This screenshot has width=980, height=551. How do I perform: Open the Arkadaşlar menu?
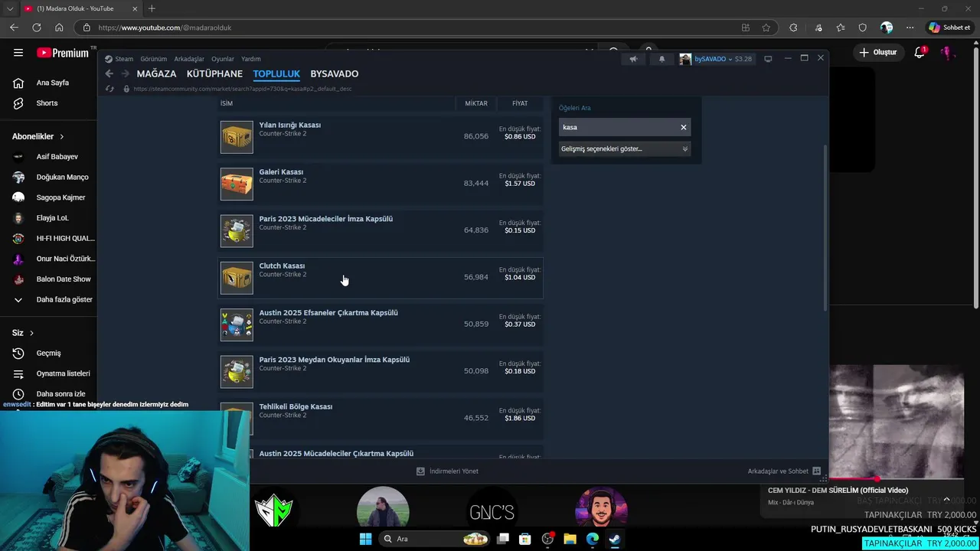pos(189,59)
